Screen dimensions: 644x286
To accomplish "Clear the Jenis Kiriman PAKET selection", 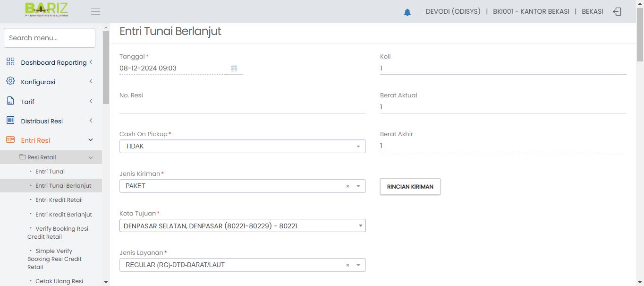I will coord(347,186).
